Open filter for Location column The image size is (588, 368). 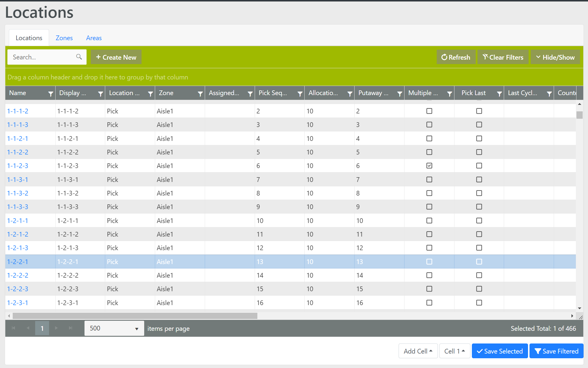pyautogui.click(x=150, y=94)
